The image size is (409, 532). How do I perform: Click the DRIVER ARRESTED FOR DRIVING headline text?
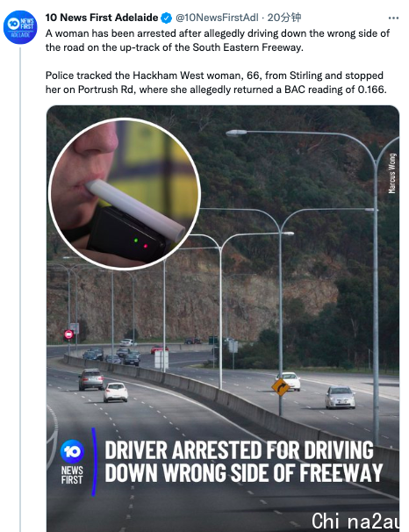[239, 450]
